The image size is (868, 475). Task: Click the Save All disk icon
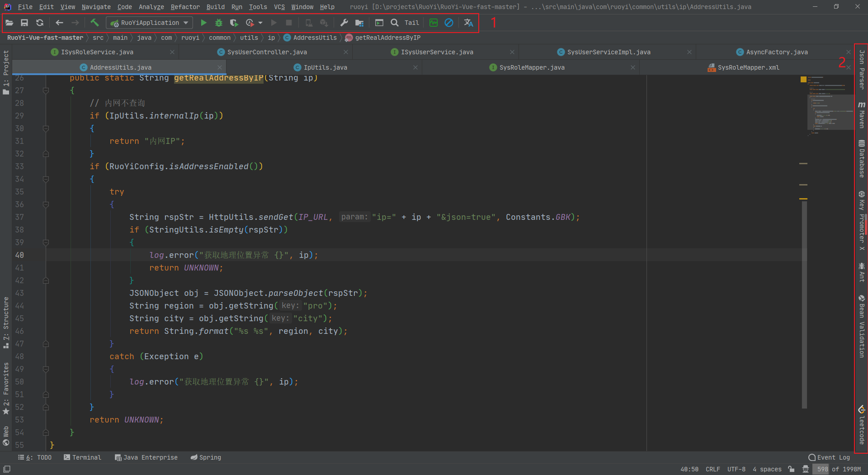pos(24,23)
